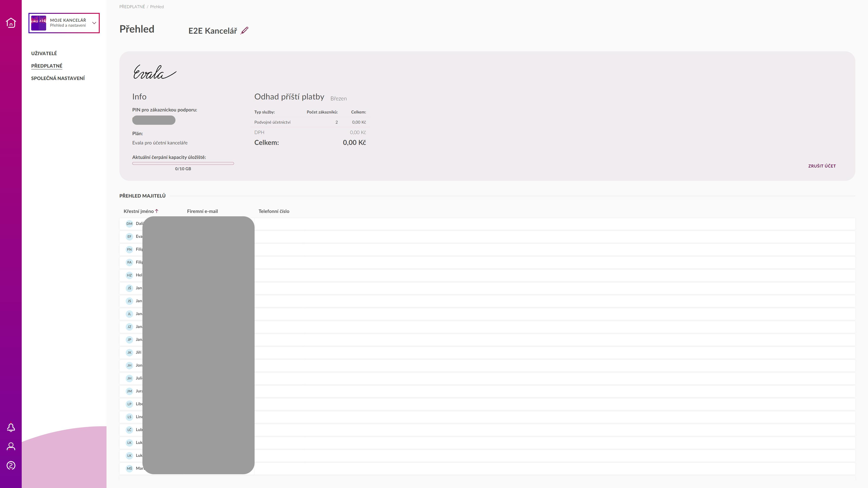Click the JS avatar badge
Viewport: 868px width, 488px height.
coord(129,301)
